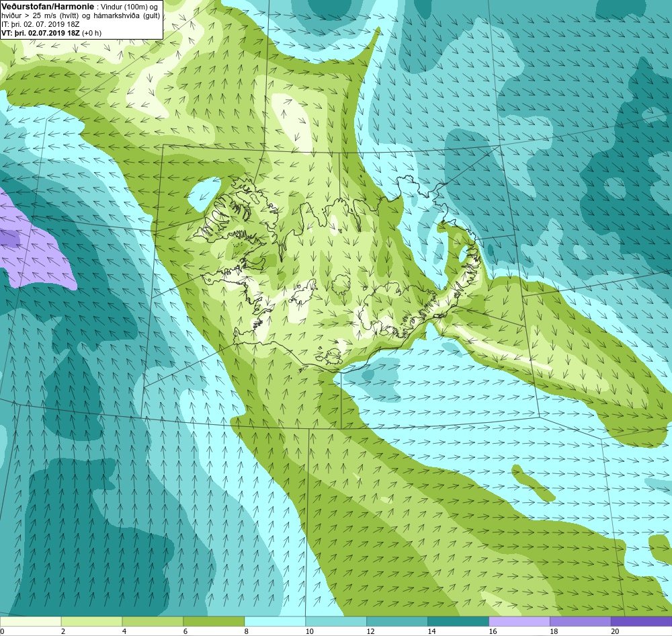Click the legend scale label '8'
Screen dimensions: 672x636
click(x=247, y=631)
